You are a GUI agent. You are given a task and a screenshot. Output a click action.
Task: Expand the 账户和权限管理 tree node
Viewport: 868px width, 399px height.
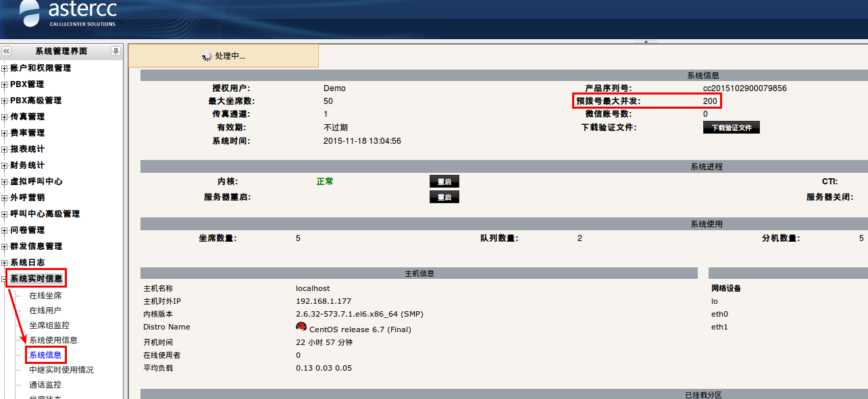(5, 68)
